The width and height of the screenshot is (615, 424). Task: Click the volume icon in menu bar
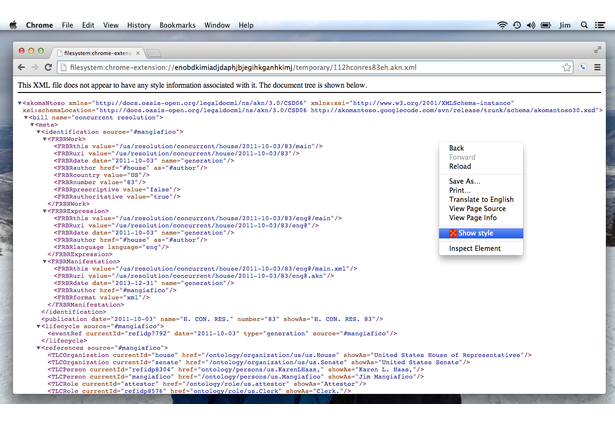coord(531,25)
